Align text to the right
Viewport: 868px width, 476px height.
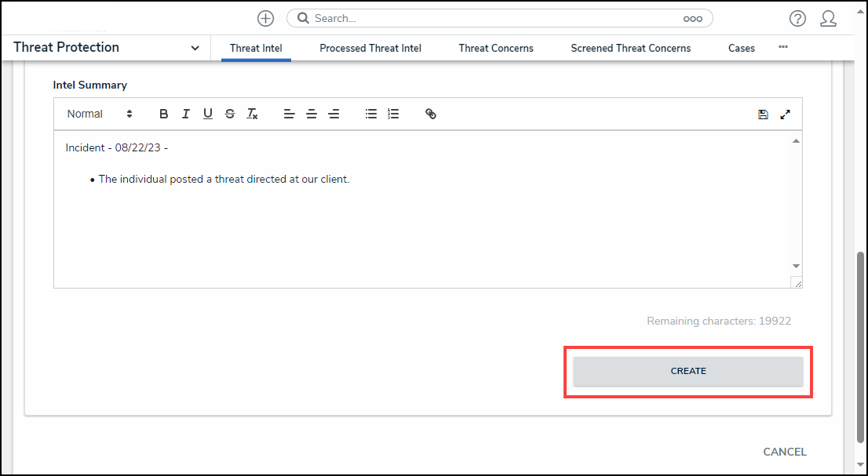click(x=334, y=114)
